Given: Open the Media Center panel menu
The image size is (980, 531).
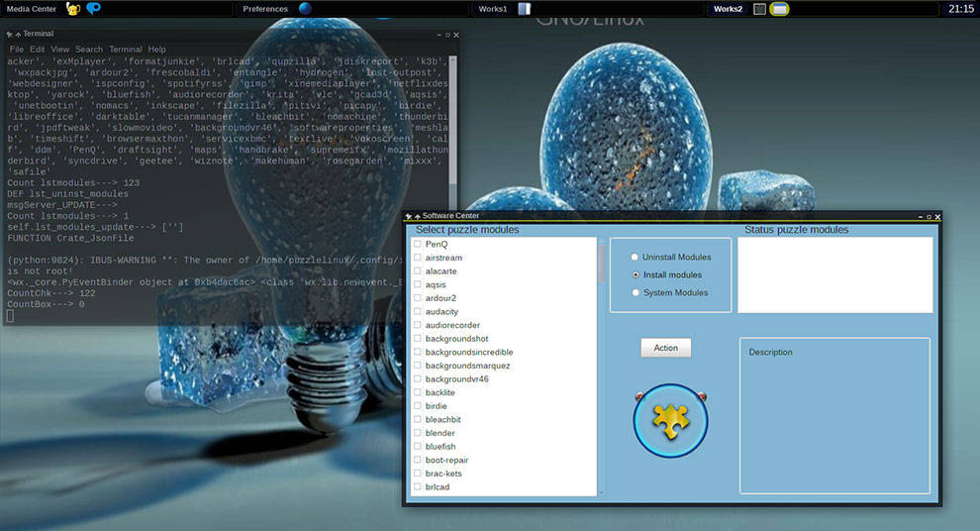Looking at the screenshot, I should tap(32, 9).
